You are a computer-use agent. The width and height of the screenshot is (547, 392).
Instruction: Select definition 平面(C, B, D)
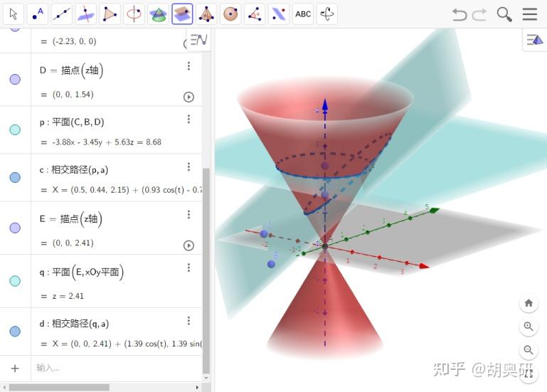click(78, 122)
